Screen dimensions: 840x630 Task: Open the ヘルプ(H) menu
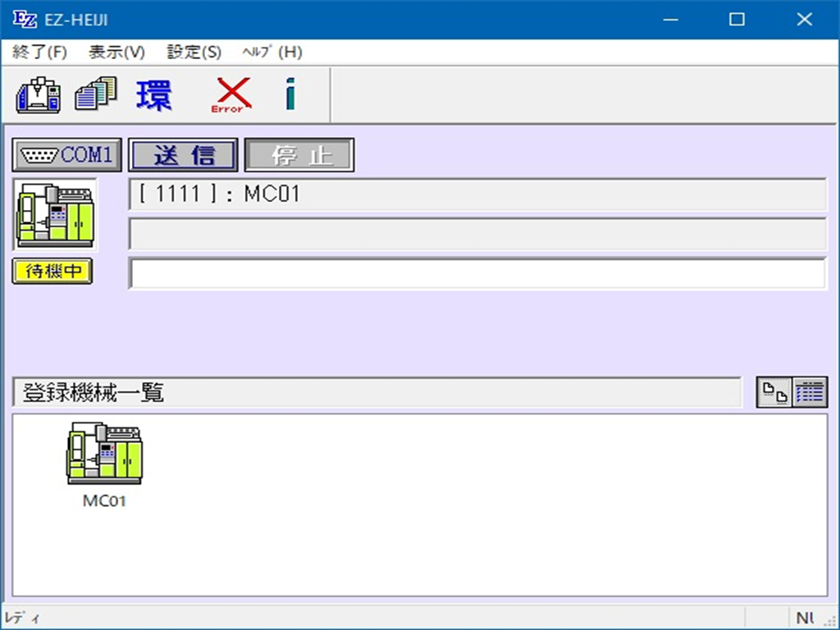tap(272, 52)
